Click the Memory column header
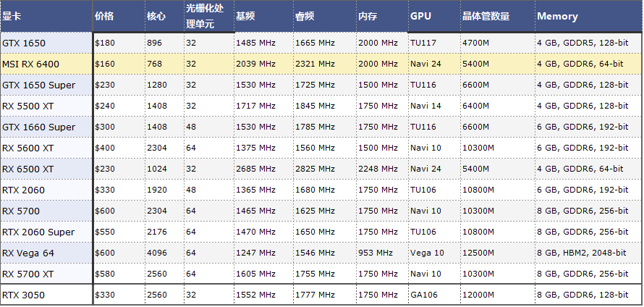The width and height of the screenshot is (644, 307). 588,17
